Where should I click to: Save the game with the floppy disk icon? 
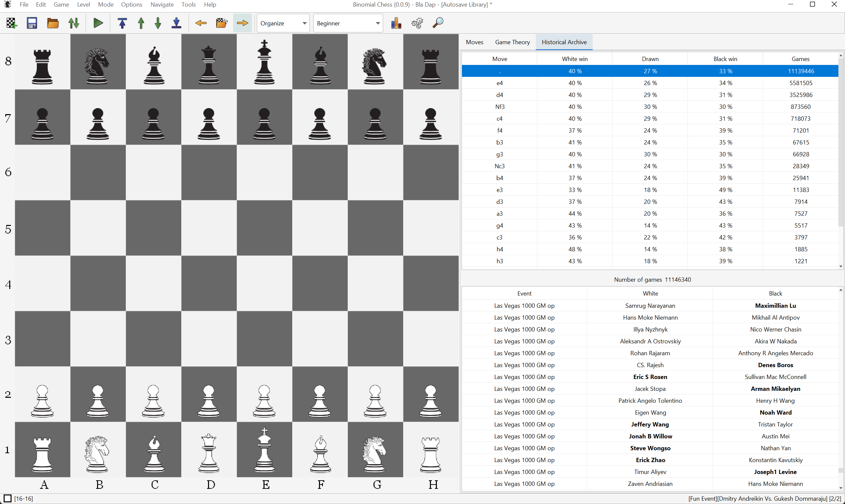pyautogui.click(x=32, y=23)
